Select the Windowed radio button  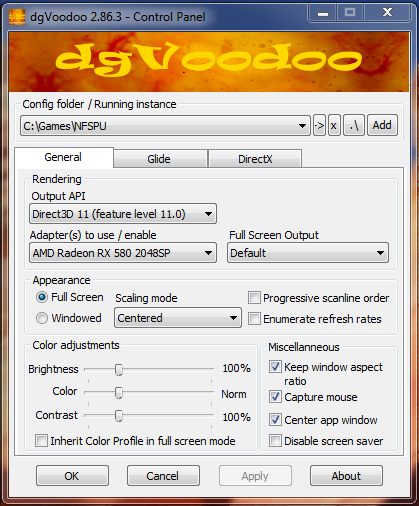click(x=42, y=318)
